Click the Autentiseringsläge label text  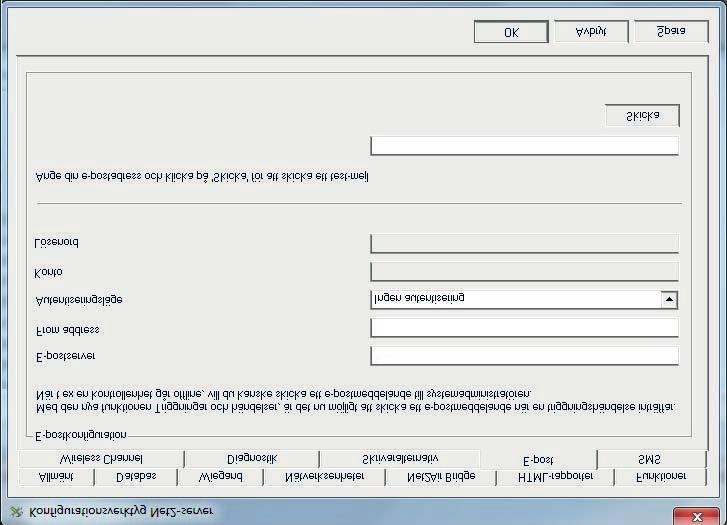pyautogui.click(x=79, y=300)
